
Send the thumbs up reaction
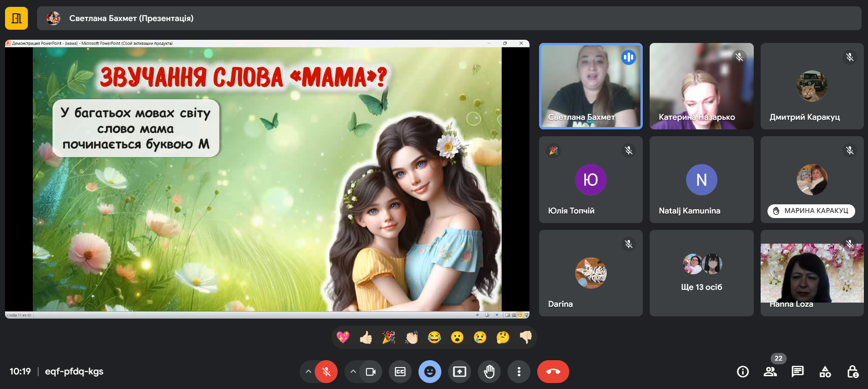366,337
